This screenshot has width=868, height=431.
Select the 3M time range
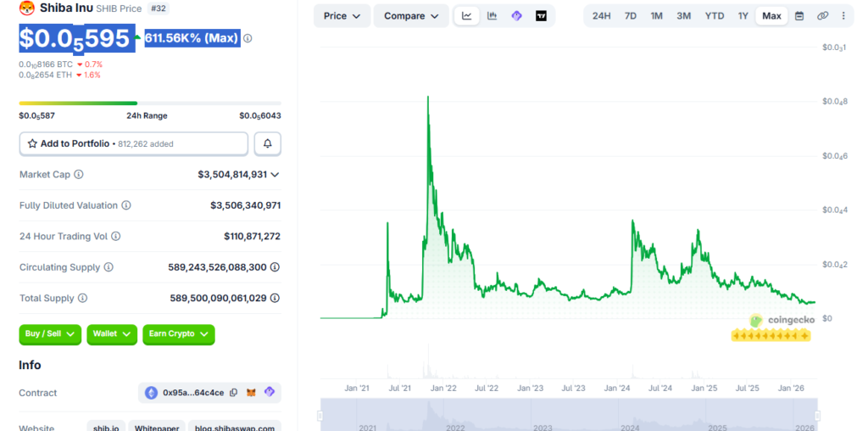(x=684, y=16)
